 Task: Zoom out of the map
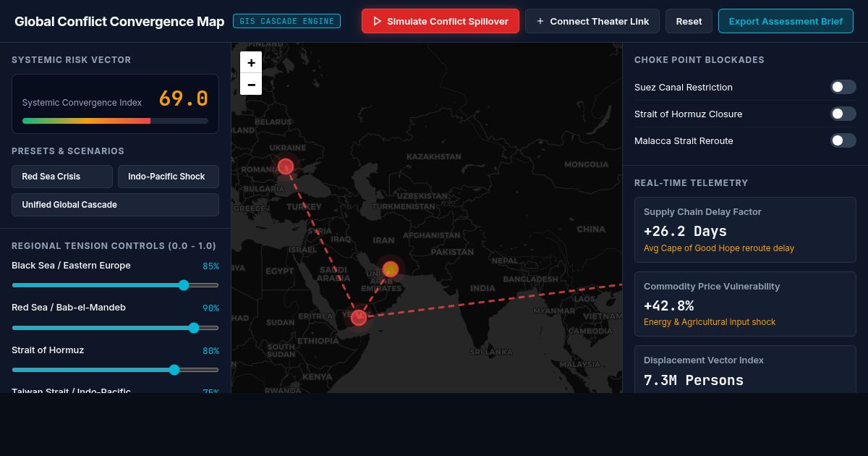(x=251, y=84)
